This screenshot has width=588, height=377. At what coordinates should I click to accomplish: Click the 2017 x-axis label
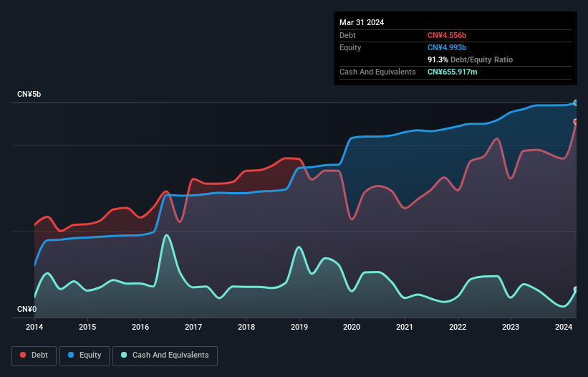[x=193, y=327]
